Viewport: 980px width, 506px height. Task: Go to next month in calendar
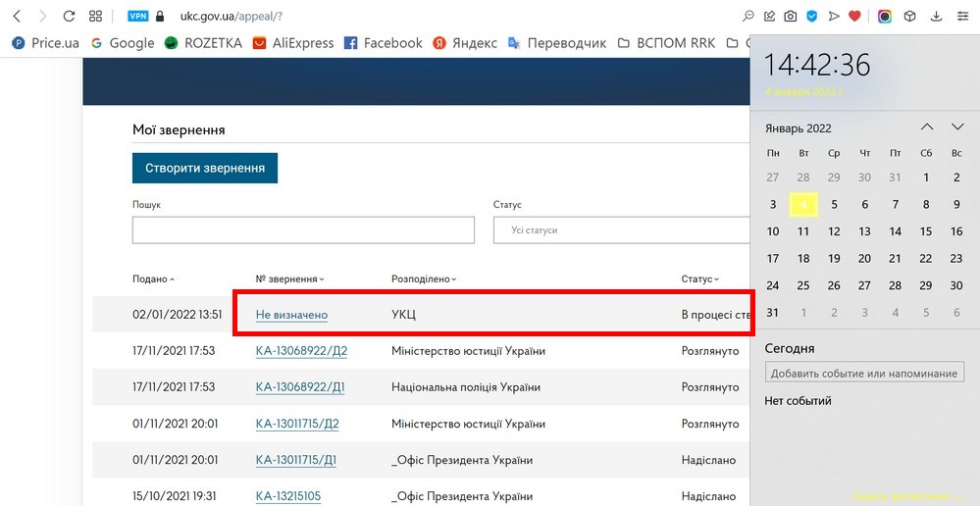957,126
